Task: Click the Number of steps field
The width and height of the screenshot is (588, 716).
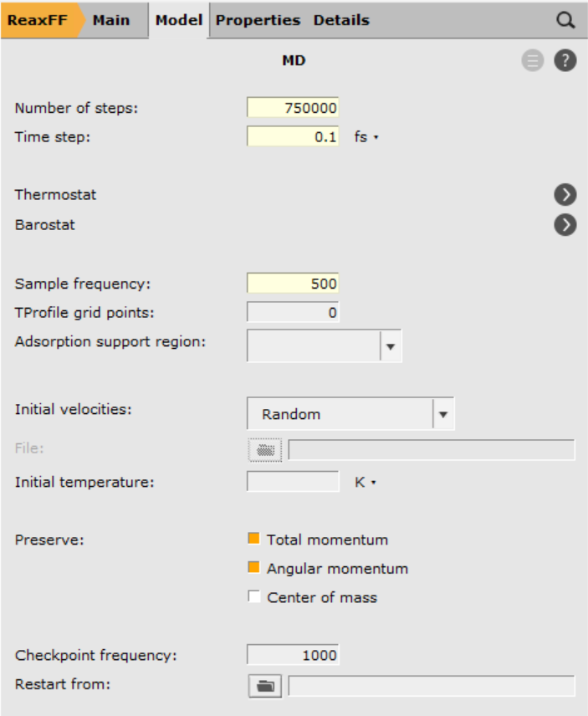Action: pos(293,108)
